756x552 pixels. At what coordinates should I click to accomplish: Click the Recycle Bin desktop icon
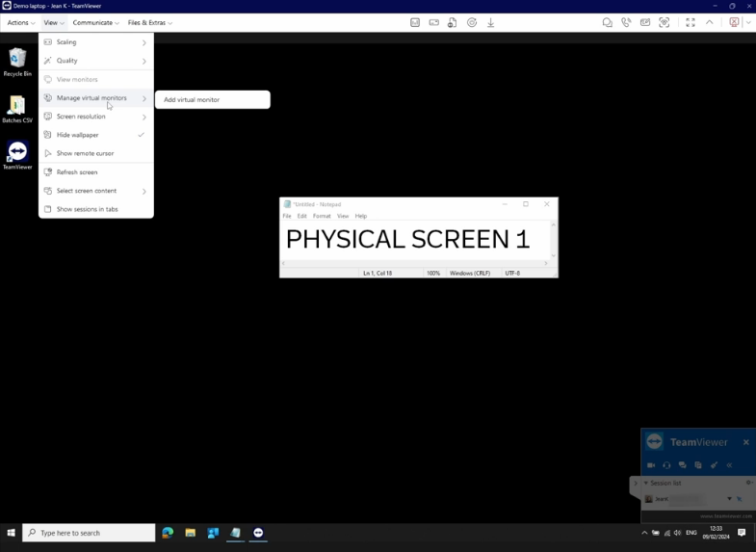(x=17, y=63)
